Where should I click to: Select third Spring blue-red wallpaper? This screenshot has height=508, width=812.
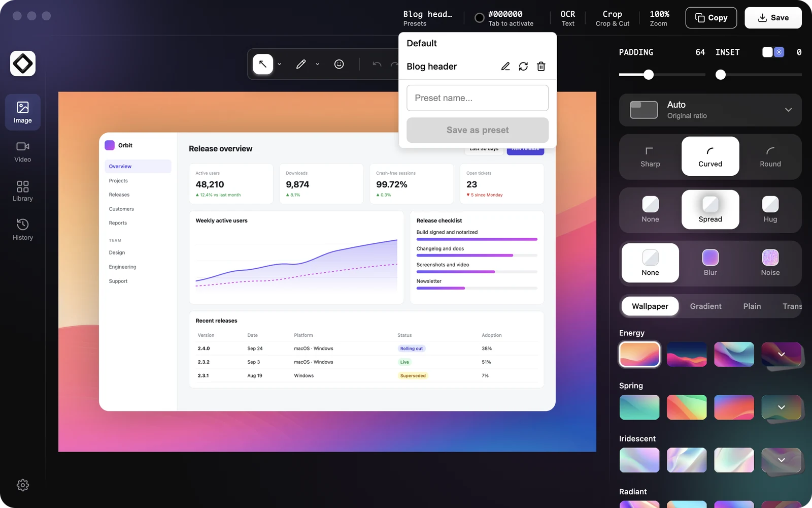point(734,407)
